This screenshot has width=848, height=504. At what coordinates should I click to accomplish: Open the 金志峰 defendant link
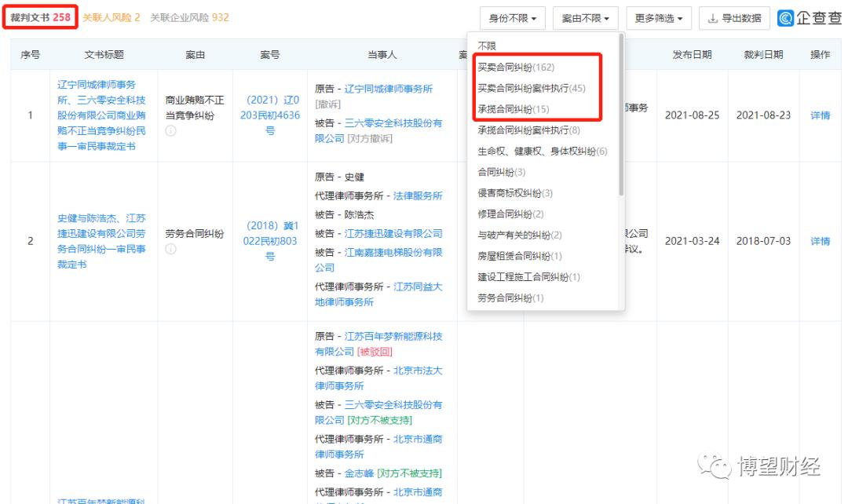[359, 473]
